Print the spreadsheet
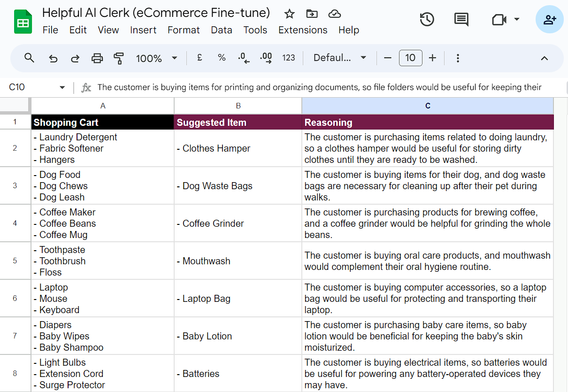Image resolution: width=568 pixels, height=392 pixels. click(97, 58)
